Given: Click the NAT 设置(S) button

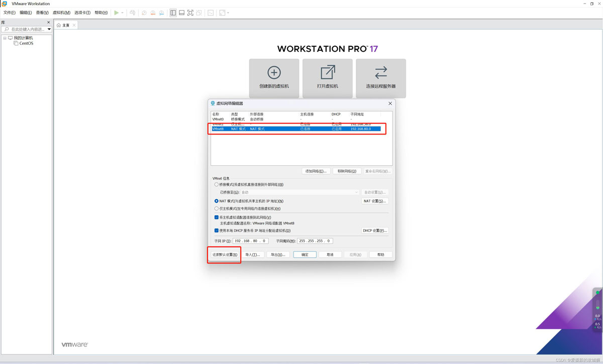Looking at the screenshot, I should click(x=375, y=201).
